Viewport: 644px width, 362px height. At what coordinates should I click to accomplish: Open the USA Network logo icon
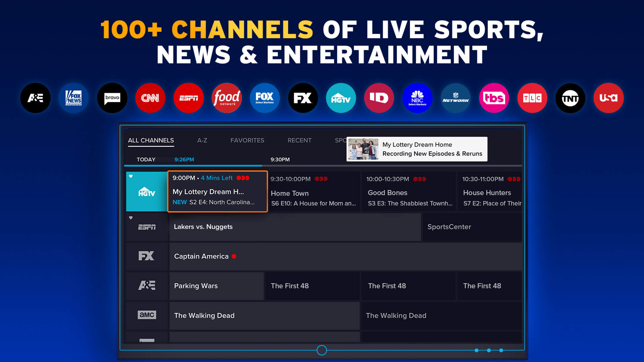click(x=608, y=98)
